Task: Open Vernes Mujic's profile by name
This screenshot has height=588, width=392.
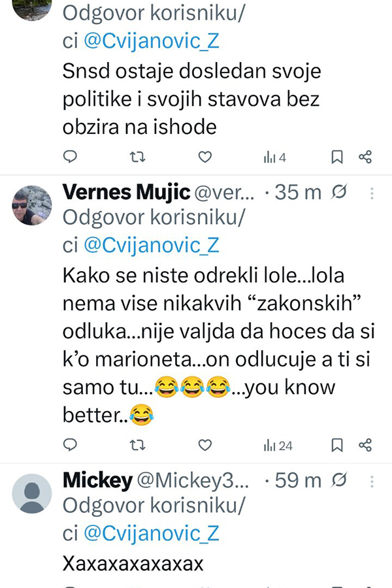Action: coord(125,192)
